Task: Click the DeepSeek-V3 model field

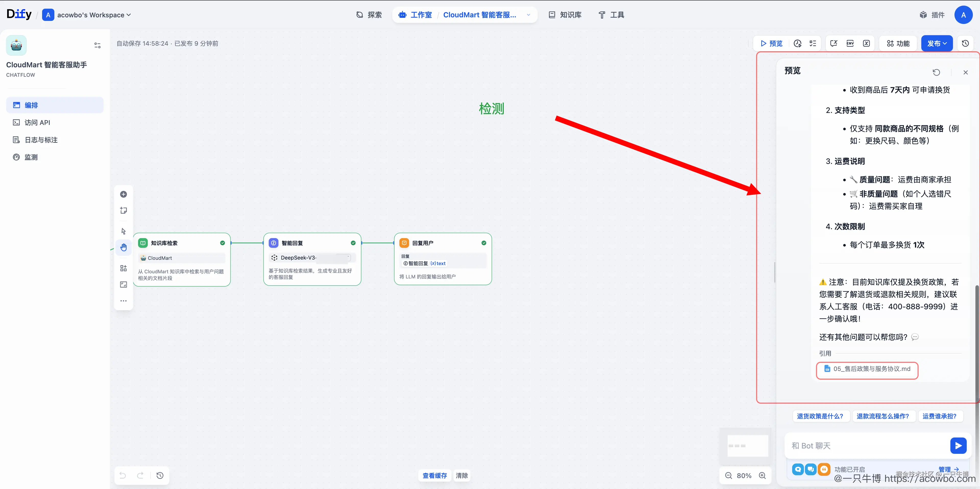Action: point(312,258)
